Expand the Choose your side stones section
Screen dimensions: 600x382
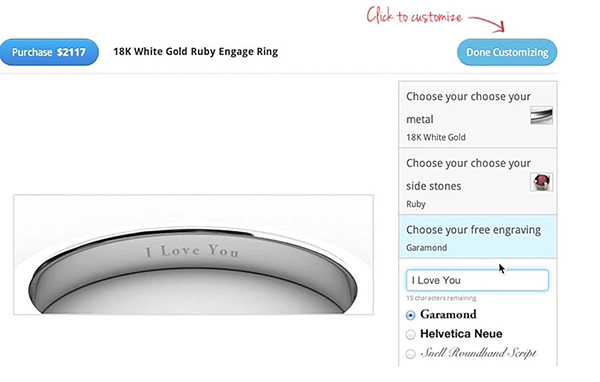[x=478, y=181]
